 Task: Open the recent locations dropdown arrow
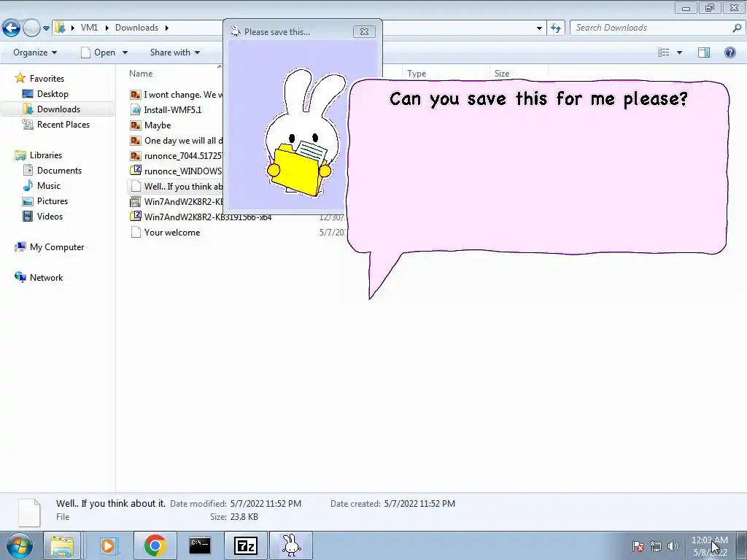coord(46,28)
